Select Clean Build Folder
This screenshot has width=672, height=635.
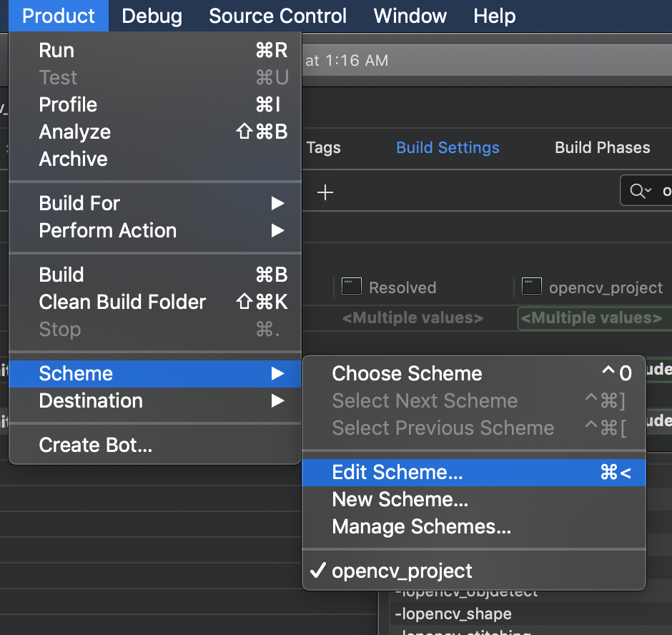click(122, 302)
